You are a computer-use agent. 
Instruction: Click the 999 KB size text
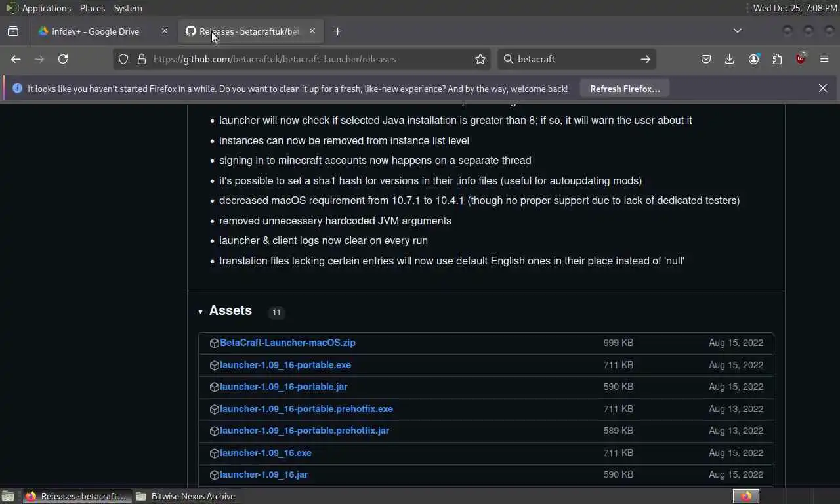point(618,343)
